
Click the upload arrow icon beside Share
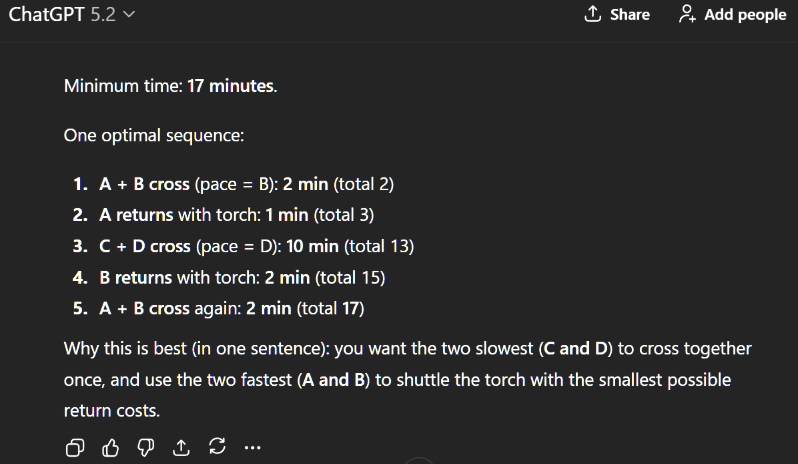coord(592,14)
